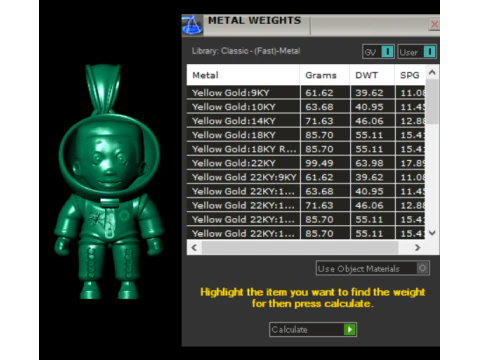This screenshot has height=360, width=480.
Task: Enable Use Object Materials option
Action: click(x=373, y=268)
